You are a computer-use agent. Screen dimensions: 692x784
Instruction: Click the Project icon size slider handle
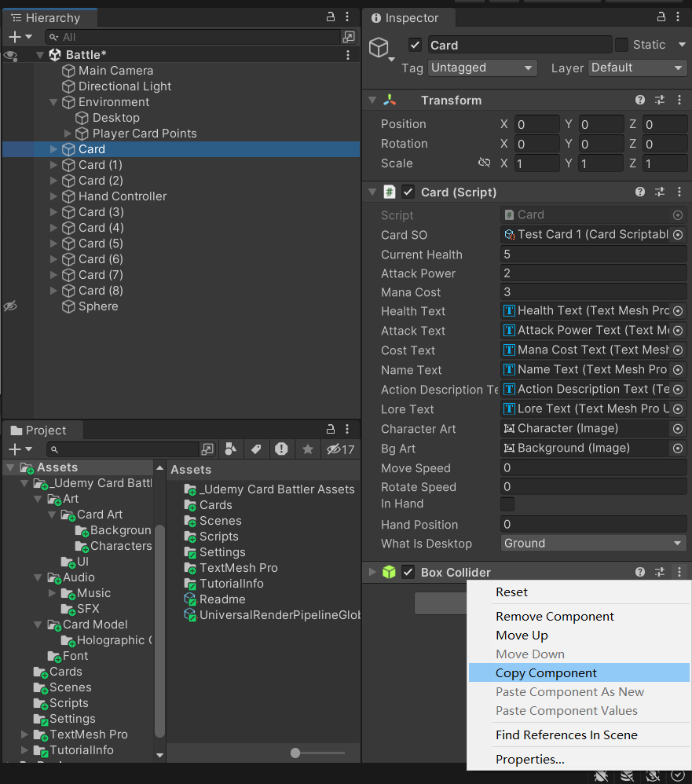[x=295, y=753]
